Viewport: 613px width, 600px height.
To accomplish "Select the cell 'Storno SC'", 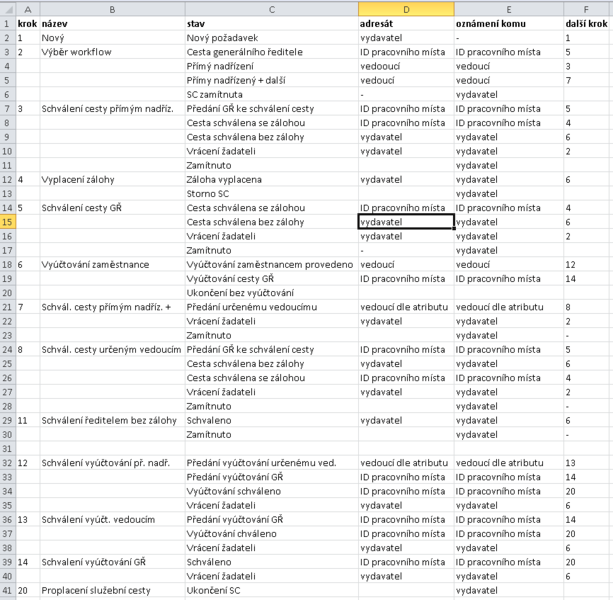I will coord(272,194).
